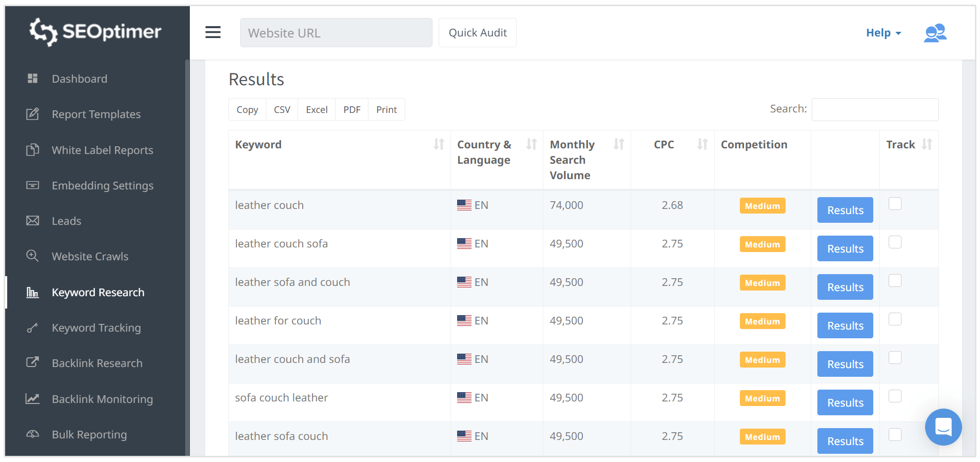
Task: Click the Quick Audit button
Action: 477,33
